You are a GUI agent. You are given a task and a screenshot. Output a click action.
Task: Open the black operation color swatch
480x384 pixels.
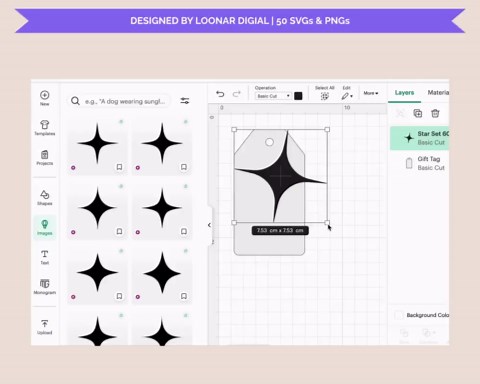298,96
